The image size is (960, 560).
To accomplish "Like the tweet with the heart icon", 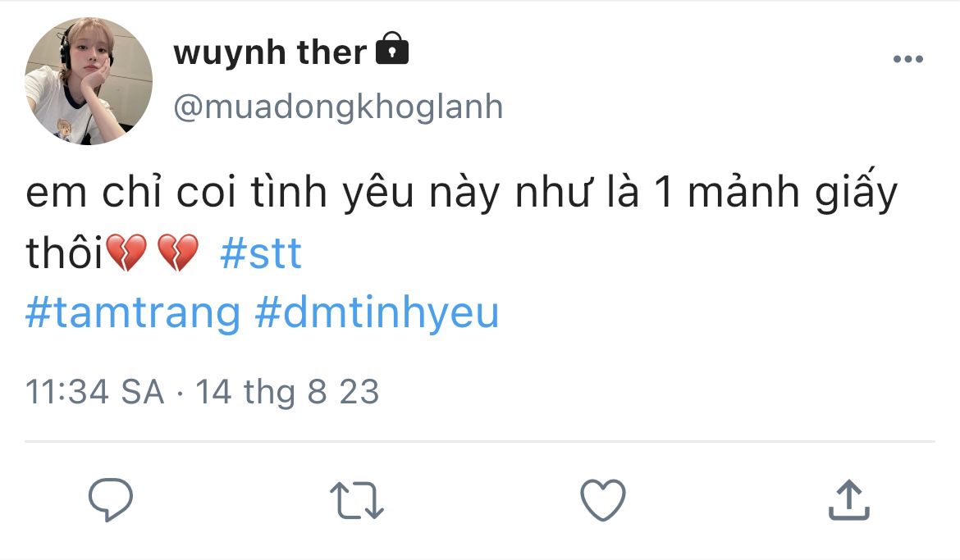I will tap(602, 499).
